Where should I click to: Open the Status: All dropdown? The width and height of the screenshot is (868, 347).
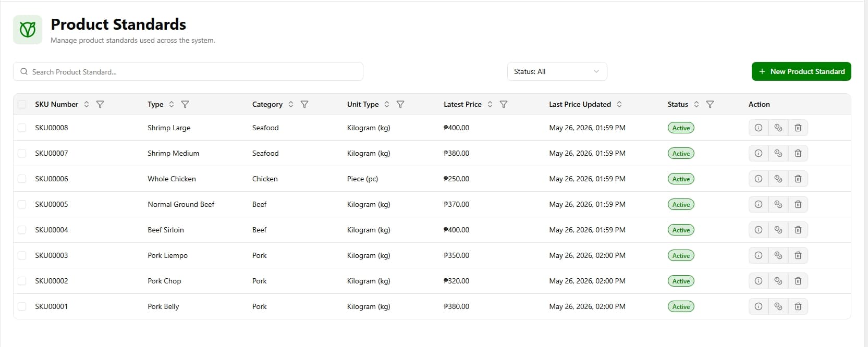(x=557, y=71)
